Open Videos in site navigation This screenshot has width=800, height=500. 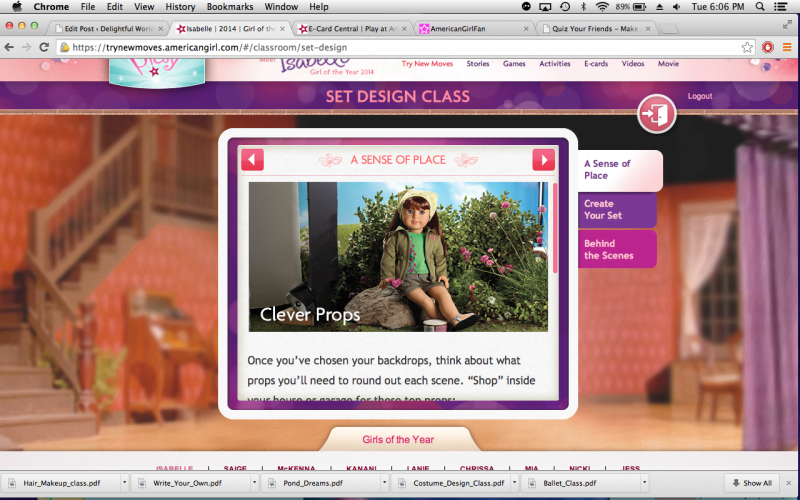pyautogui.click(x=633, y=64)
